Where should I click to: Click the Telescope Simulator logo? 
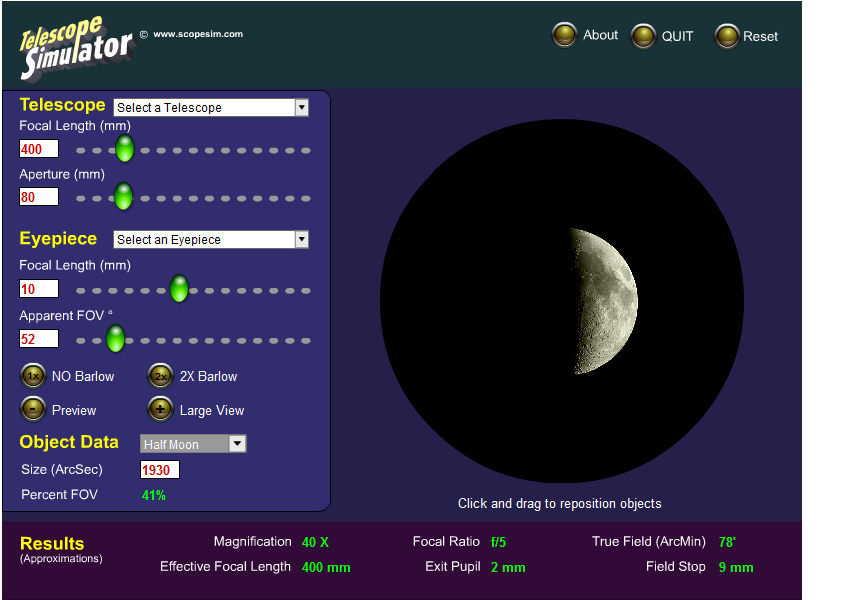coord(76,48)
